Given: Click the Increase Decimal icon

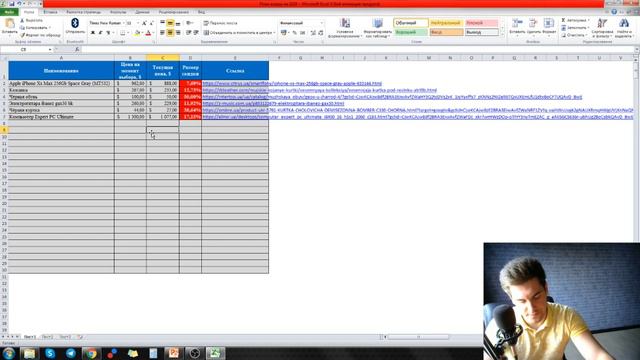Looking at the screenshot, I should click(313, 32).
